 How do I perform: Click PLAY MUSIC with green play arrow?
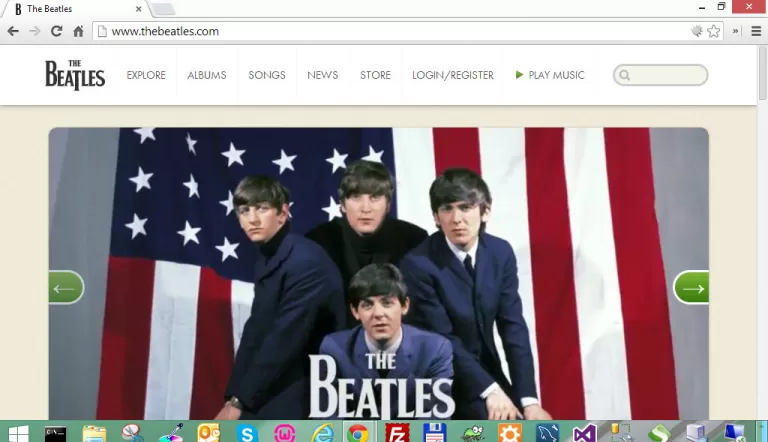550,75
